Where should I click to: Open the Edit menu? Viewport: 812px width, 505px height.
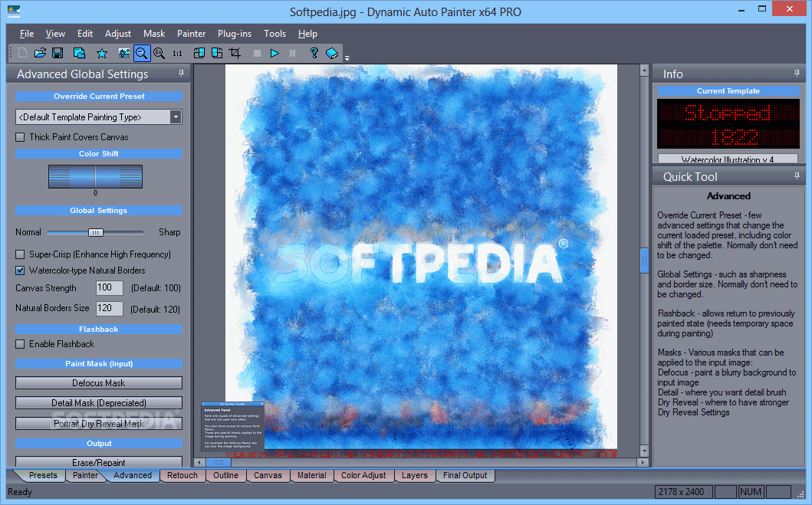tap(85, 34)
